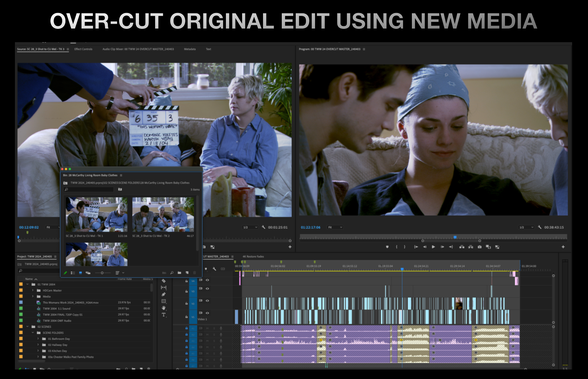Adjust bin thumbnail size slider
This screenshot has width=588, height=379.
pos(102,273)
